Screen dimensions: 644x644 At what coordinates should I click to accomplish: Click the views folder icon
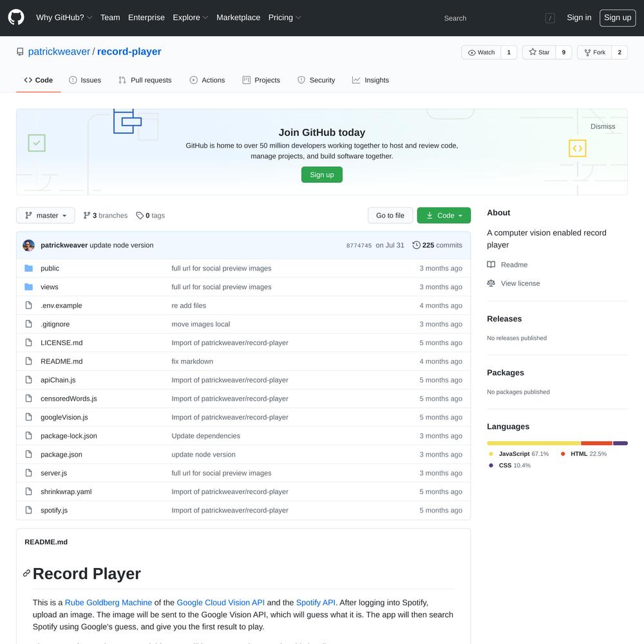[28, 287]
